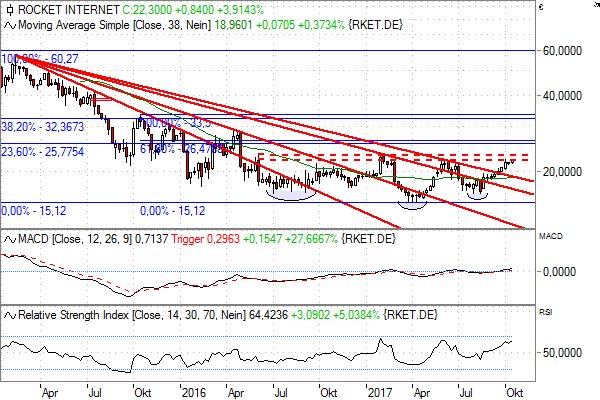600x400 pixels.
Task: Click the line icon before Relative Strength Index
Action: click(x=10, y=315)
